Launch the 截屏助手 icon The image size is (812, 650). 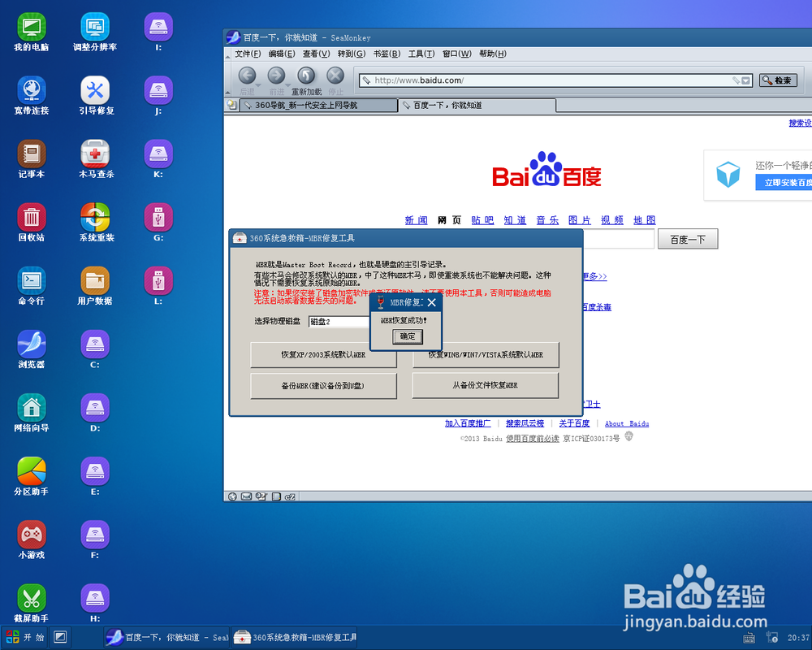32,603
